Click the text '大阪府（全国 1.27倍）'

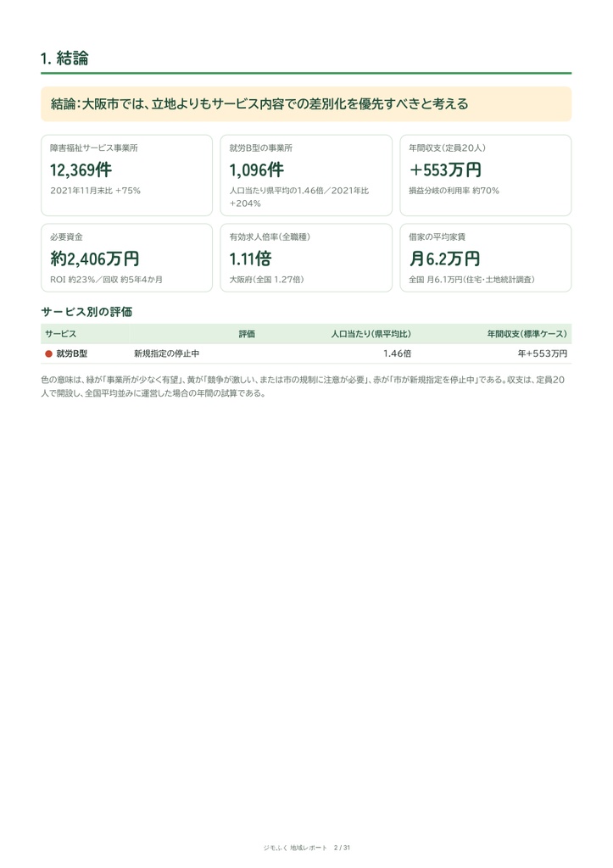point(267,280)
